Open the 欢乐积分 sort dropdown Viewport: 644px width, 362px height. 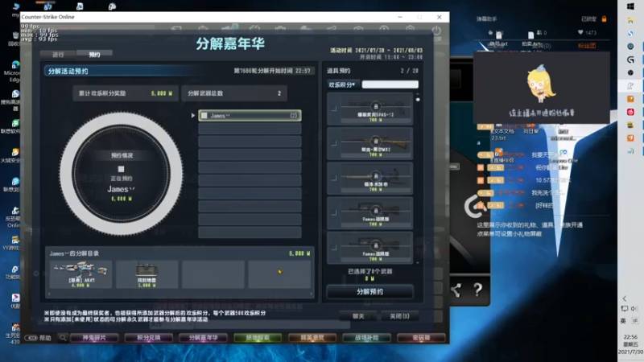coord(342,84)
